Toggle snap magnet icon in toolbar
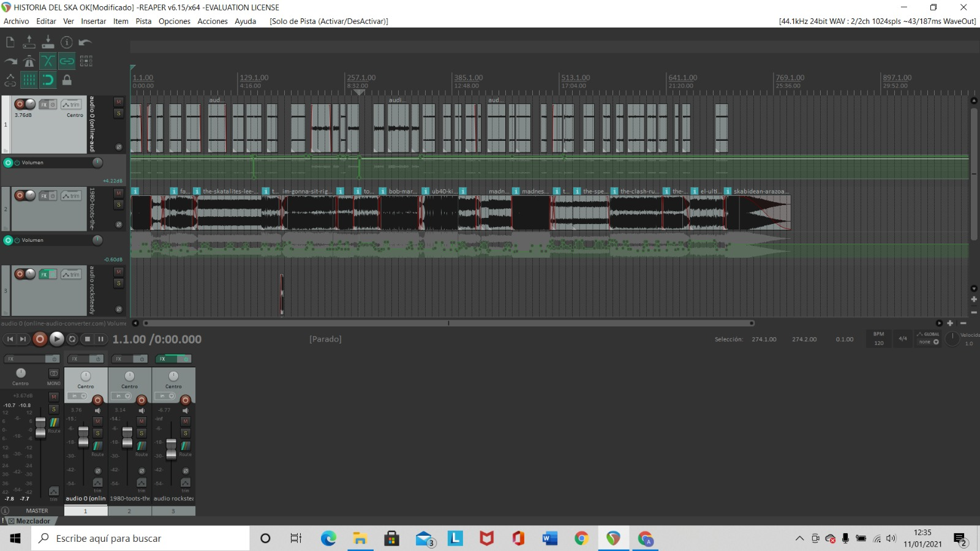The width and height of the screenshot is (980, 551). (x=48, y=80)
